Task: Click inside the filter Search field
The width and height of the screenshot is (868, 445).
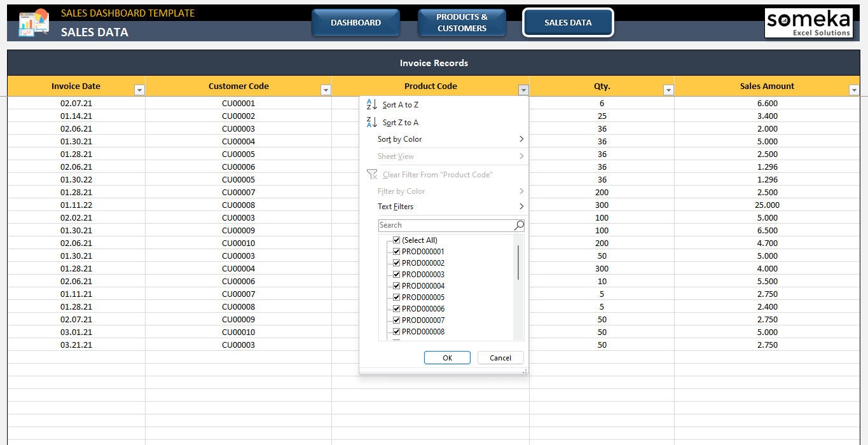Action: [445, 224]
